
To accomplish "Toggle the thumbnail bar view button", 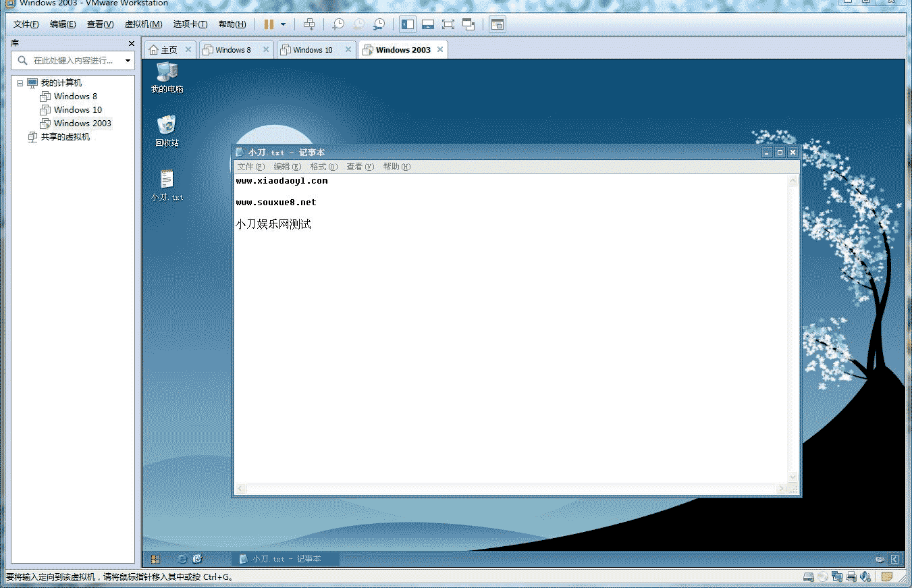I will click(x=427, y=24).
